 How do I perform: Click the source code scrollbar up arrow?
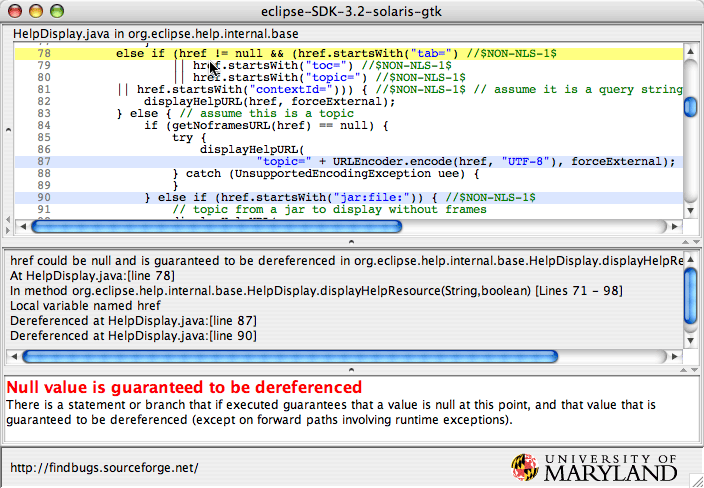tap(690, 51)
